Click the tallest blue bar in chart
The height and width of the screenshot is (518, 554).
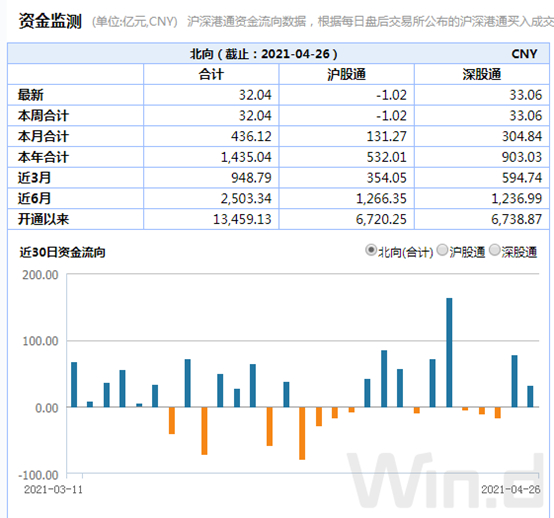point(449,353)
